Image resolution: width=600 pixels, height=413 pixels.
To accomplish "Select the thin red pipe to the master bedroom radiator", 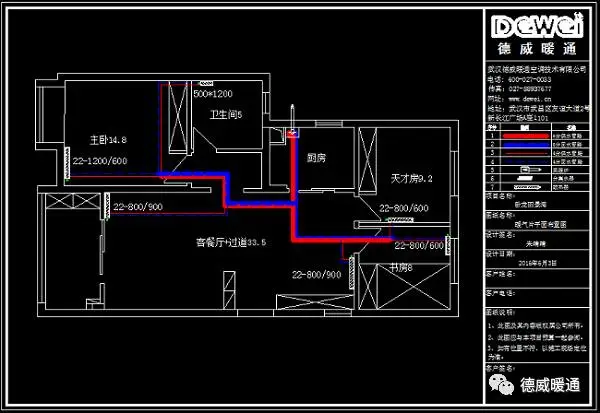I will coord(115,176).
